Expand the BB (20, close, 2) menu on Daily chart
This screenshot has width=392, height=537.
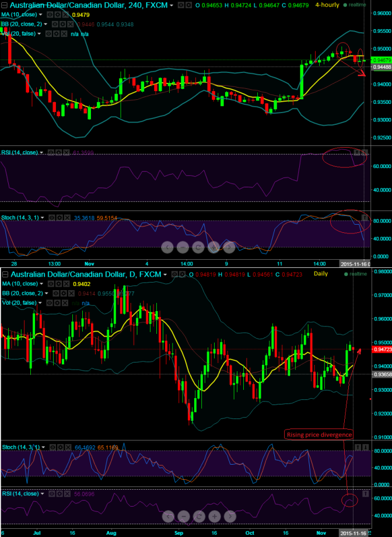coord(45,293)
